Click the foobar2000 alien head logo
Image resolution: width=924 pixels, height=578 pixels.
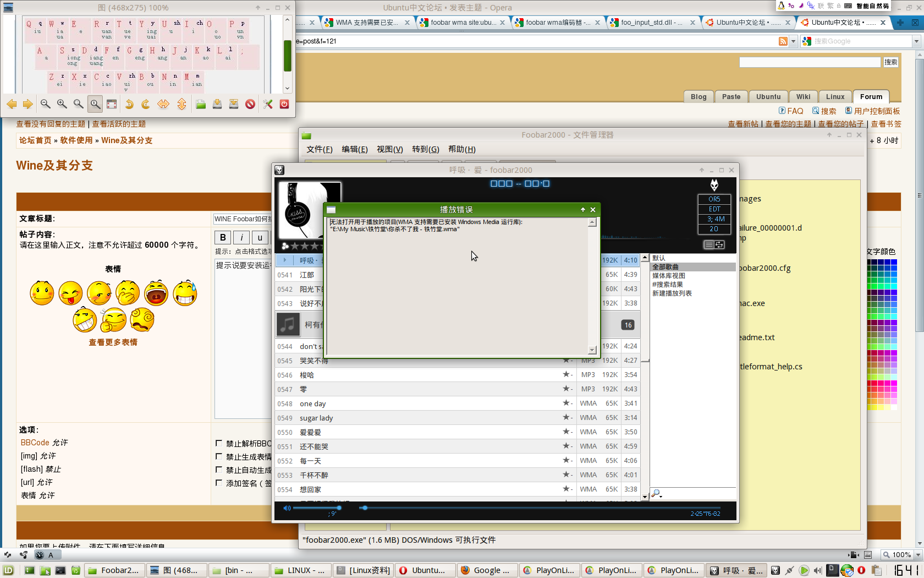(x=714, y=185)
